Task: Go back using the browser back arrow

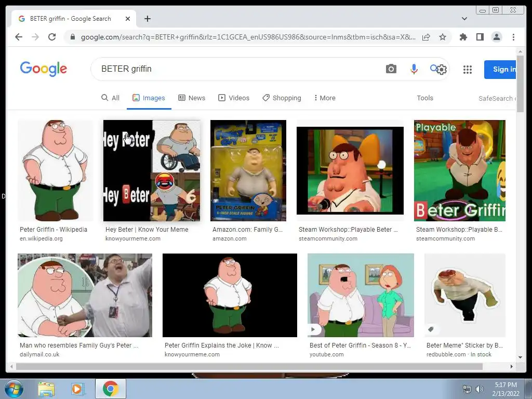Action: [x=19, y=37]
